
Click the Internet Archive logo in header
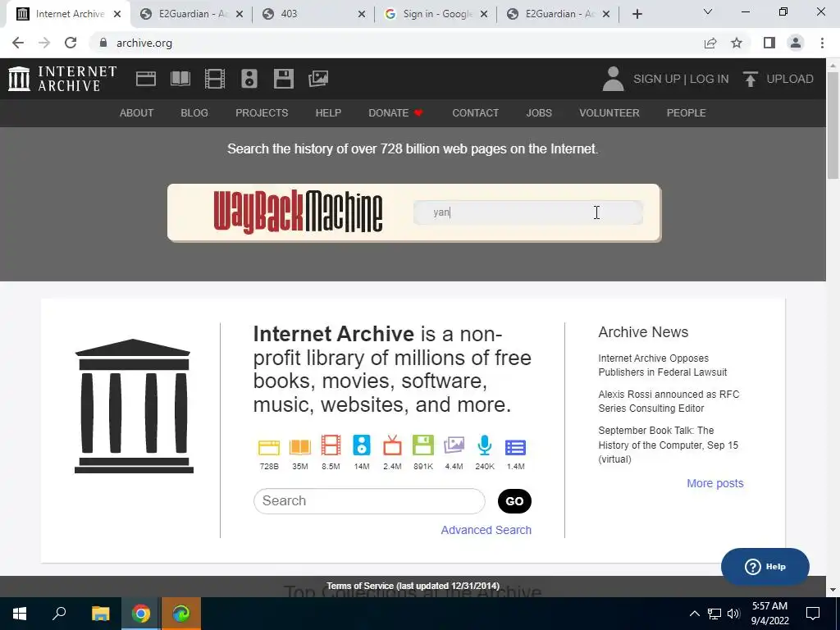click(62, 79)
